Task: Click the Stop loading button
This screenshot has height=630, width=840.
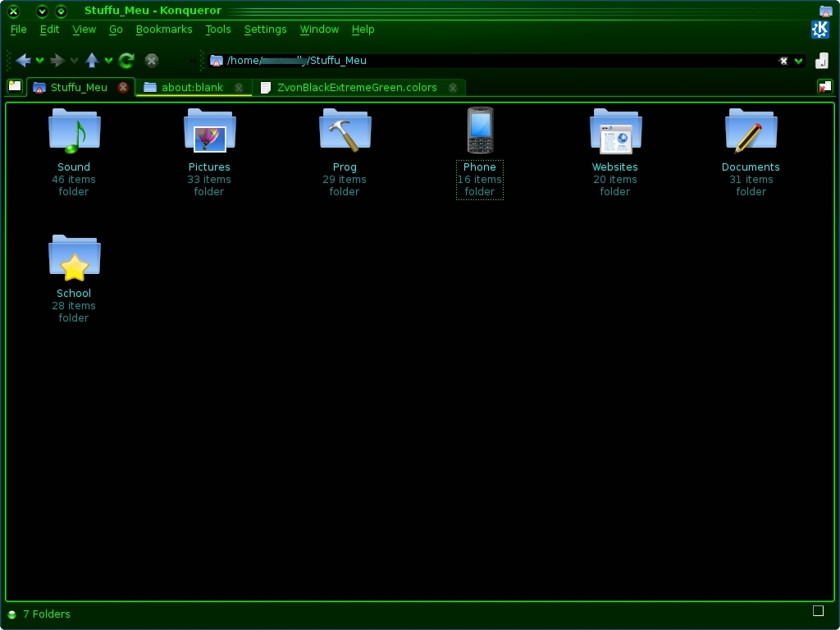Action: pos(152,61)
